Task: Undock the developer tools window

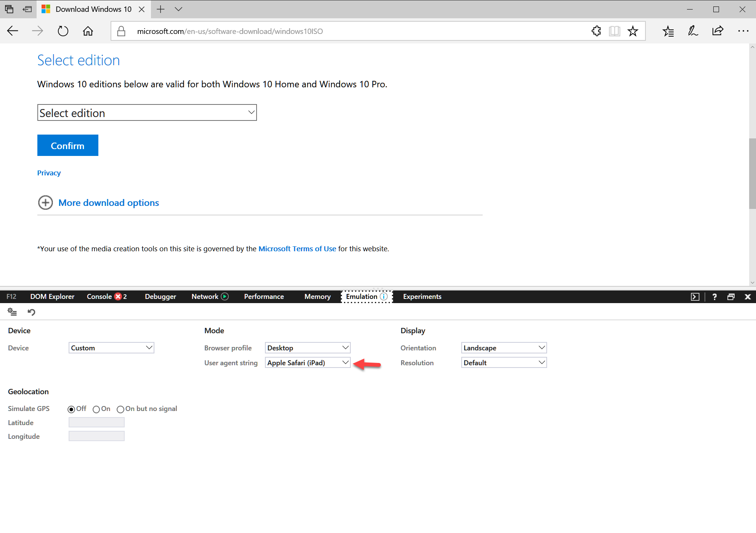Action: click(731, 297)
